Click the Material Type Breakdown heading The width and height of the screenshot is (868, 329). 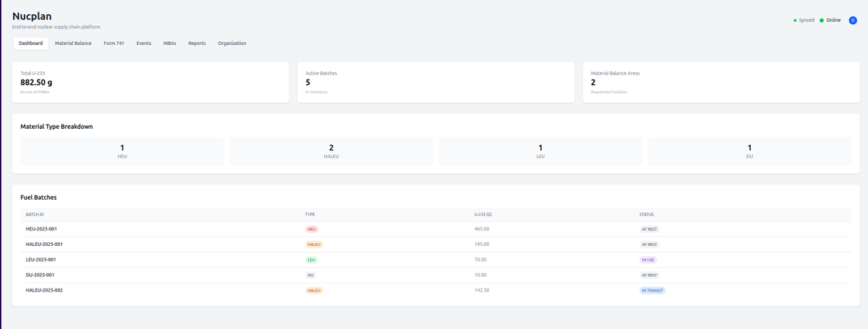point(56,127)
